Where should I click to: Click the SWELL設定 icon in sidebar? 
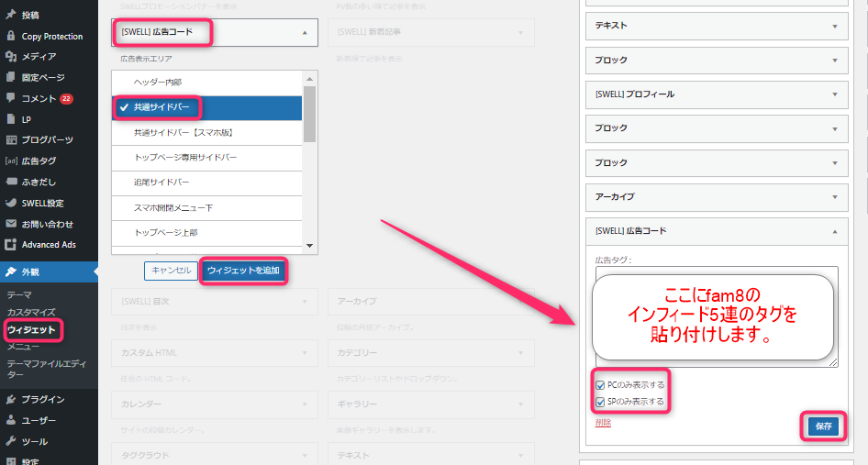(x=11, y=203)
